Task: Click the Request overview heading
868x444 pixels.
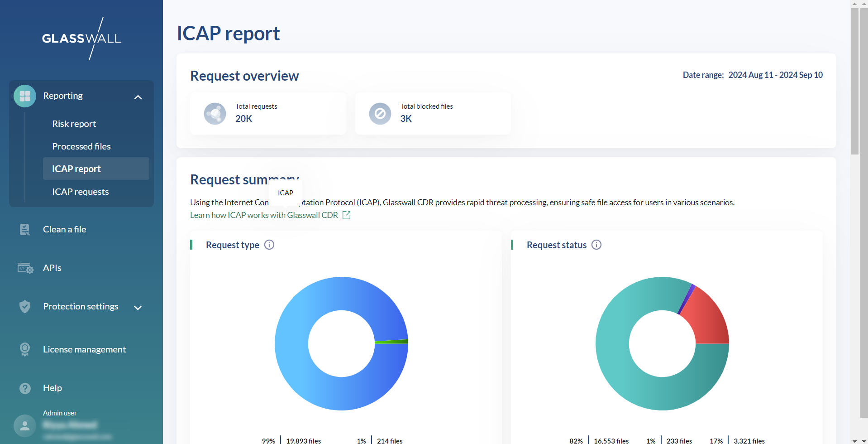Action: [244, 76]
